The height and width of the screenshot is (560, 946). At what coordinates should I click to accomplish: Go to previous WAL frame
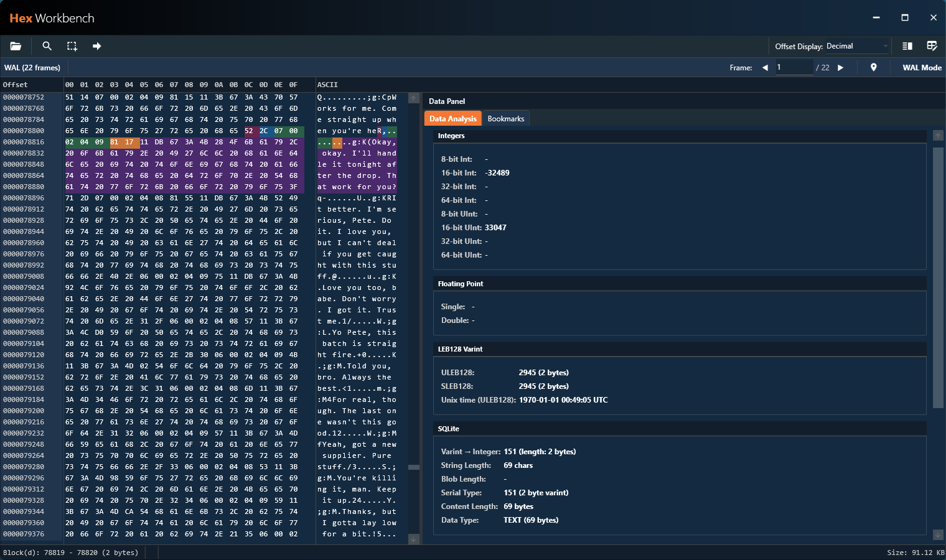pyautogui.click(x=765, y=68)
